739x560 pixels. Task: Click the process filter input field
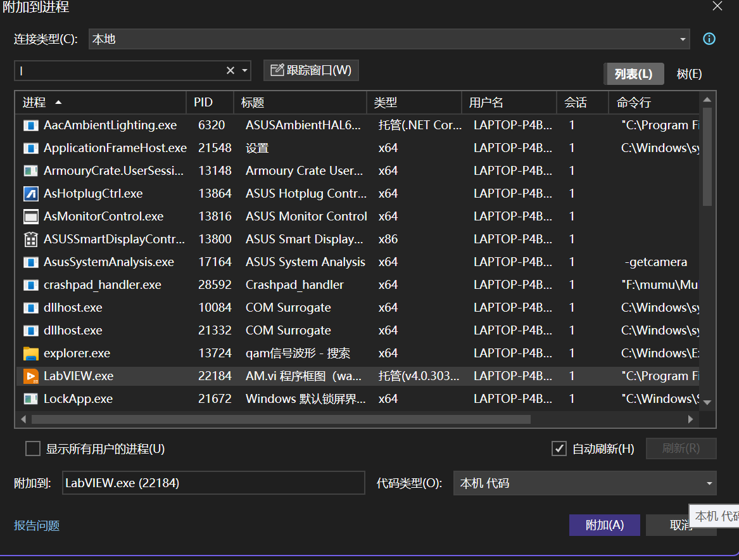tap(120, 71)
